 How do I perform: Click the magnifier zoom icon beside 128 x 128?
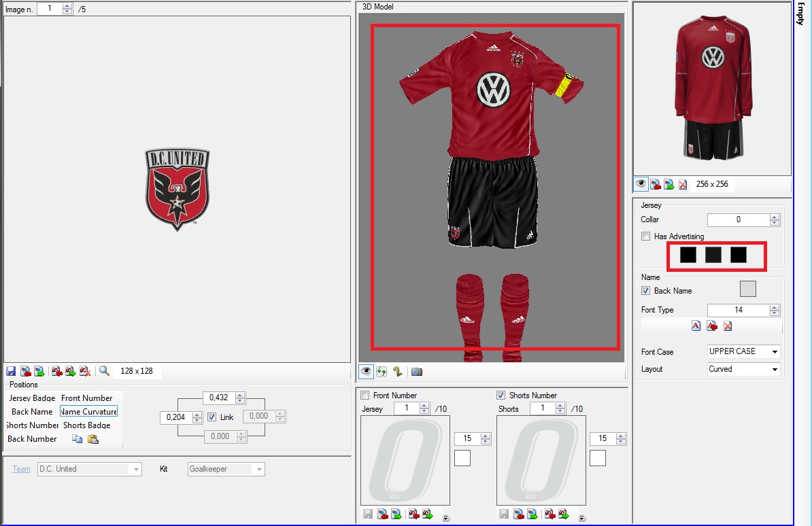[x=104, y=371]
